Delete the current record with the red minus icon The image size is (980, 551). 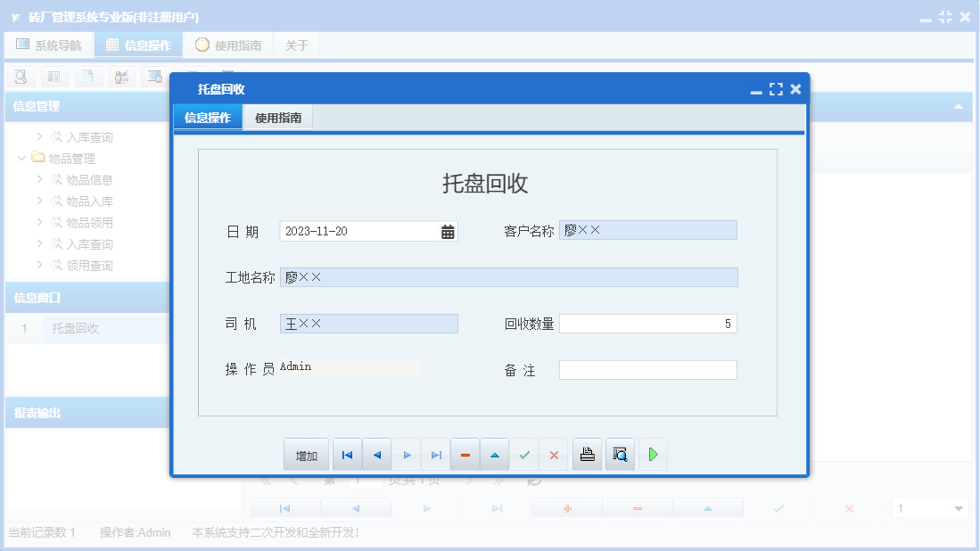click(465, 454)
